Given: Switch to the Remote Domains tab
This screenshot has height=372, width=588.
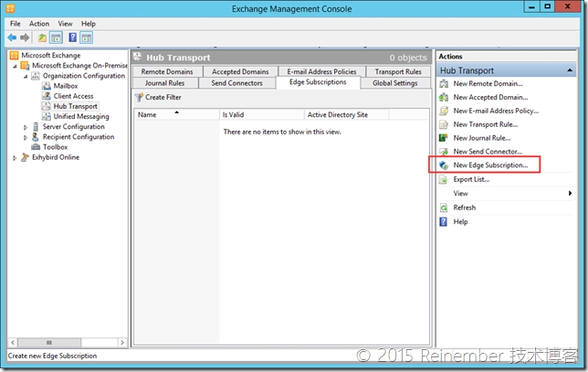Looking at the screenshot, I should (x=167, y=71).
